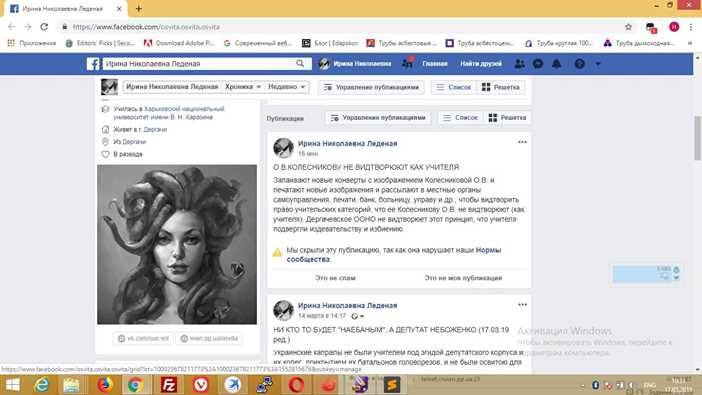Click author name on 16 мин post
Image resolution: width=702 pixels, height=395 pixels.
pos(347,143)
